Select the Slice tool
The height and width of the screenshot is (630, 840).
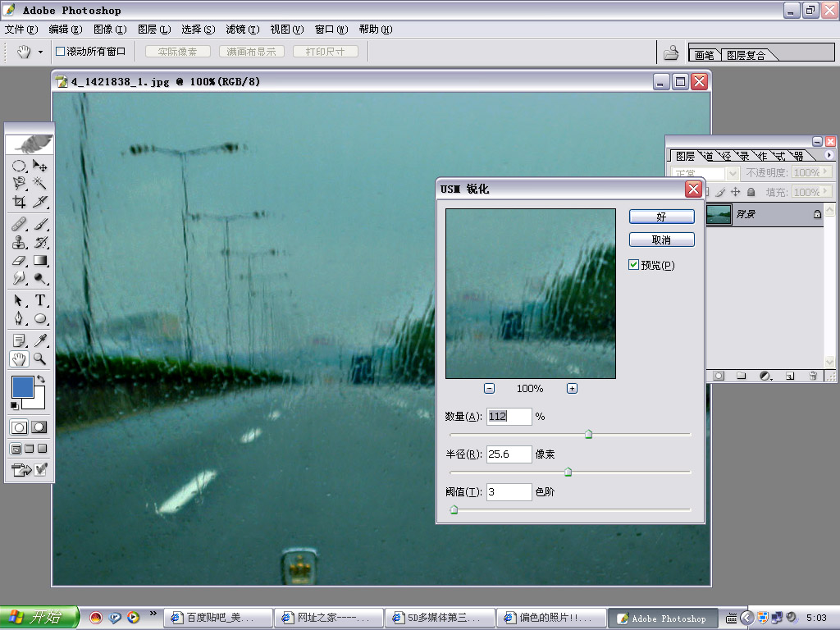[x=39, y=202]
